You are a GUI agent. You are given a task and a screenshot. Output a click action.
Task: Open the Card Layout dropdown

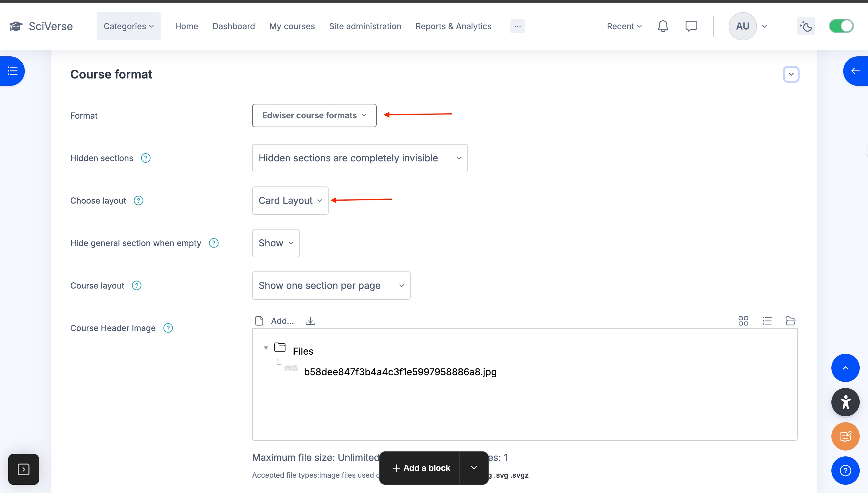pos(290,200)
